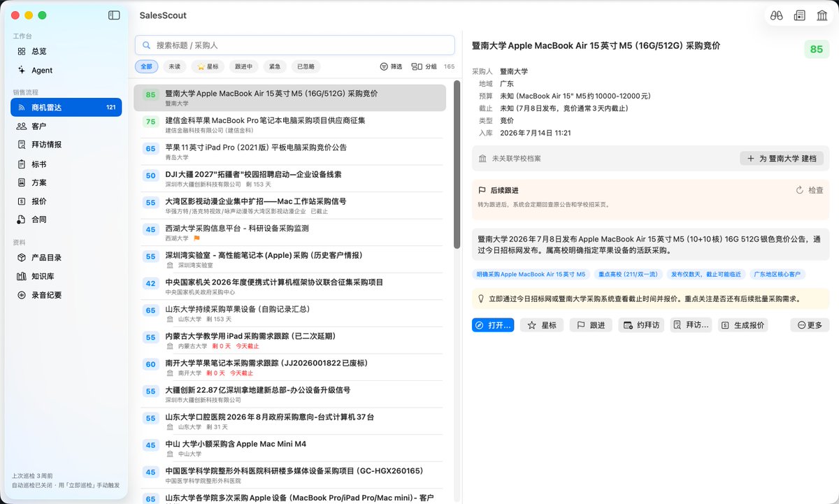This screenshot has height=504, width=839.
Task: Click the 生成报价 button
Action: click(743, 325)
